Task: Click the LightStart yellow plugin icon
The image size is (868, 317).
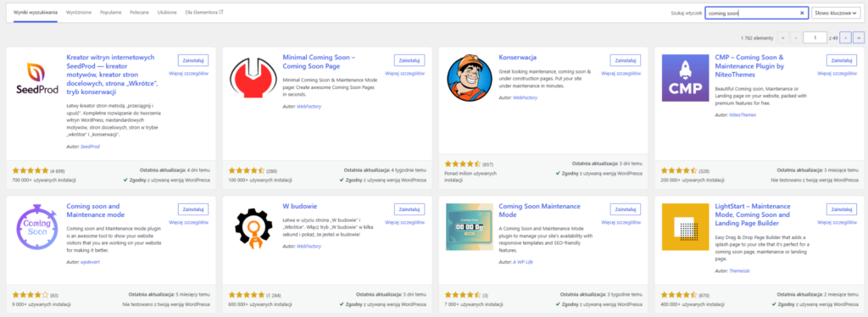Action: (685, 227)
